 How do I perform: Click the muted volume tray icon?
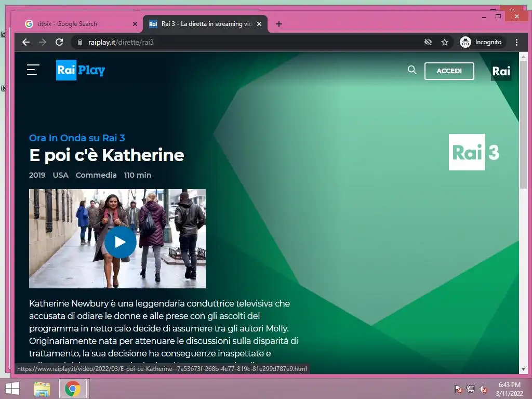(x=483, y=389)
